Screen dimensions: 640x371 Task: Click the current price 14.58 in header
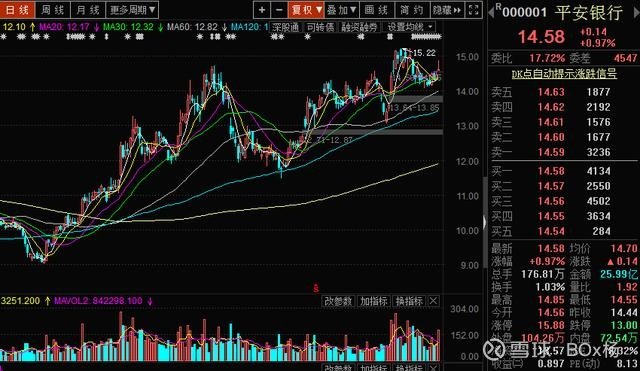pyautogui.click(x=541, y=37)
